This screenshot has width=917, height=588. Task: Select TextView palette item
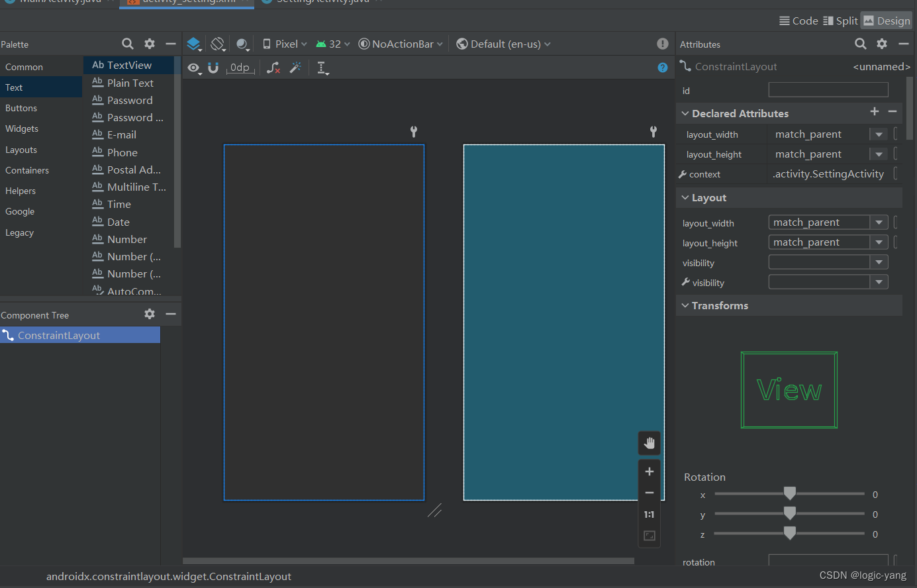tap(129, 65)
